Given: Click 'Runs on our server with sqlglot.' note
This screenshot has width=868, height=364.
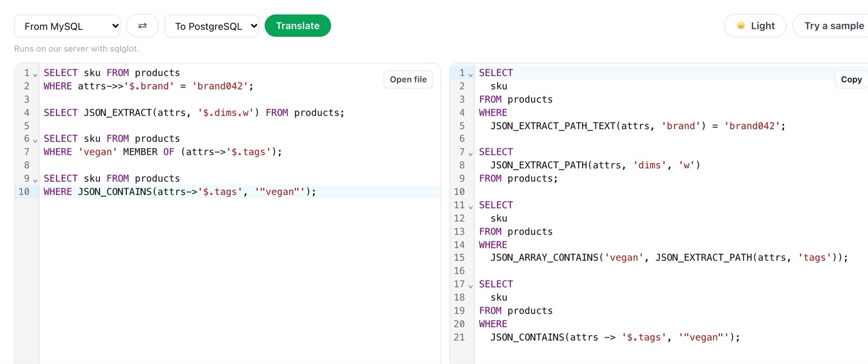Looking at the screenshot, I should pyautogui.click(x=76, y=48).
